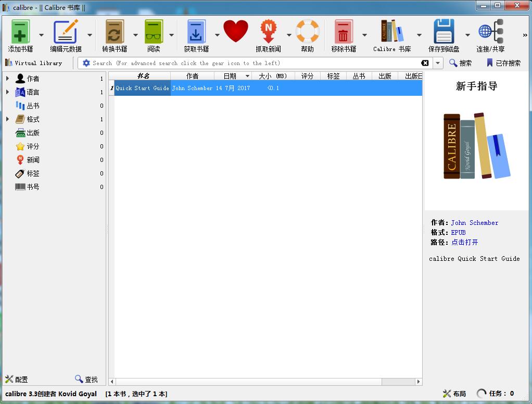Click 保存到磁盘 floppy disk icon

coord(444,32)
